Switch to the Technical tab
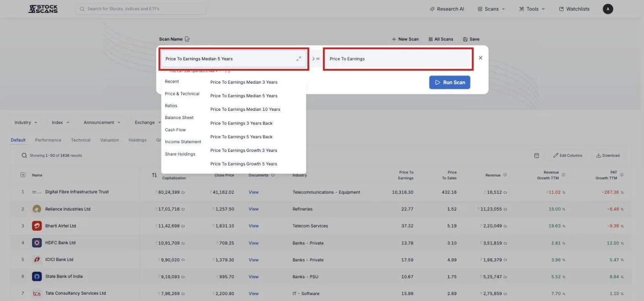 [81, 140]
